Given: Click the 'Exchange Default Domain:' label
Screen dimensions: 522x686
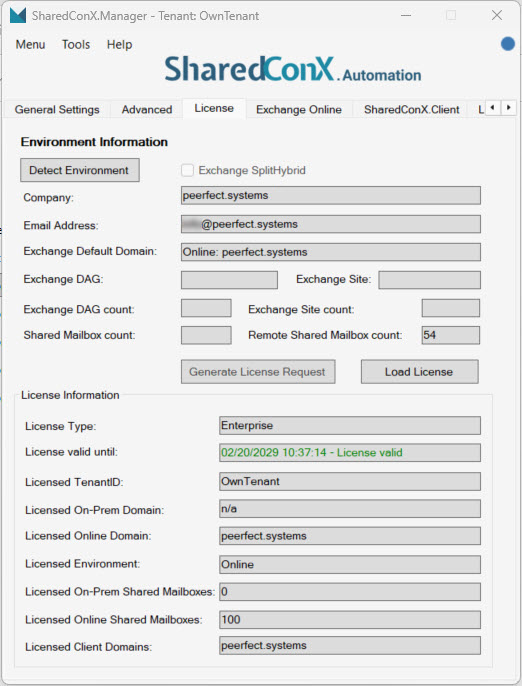Looking at the screenshot, I should (90, 251).
